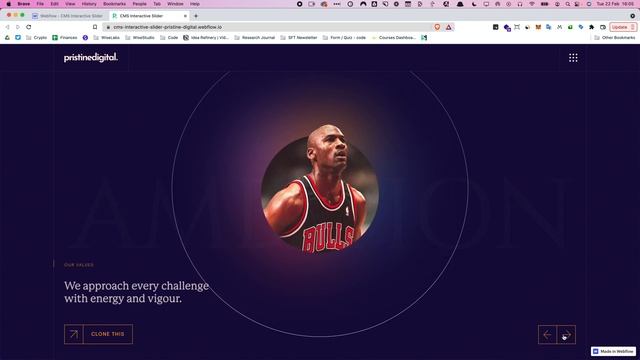Open the extensions puzzle piece icon

(x=591, y=27)
